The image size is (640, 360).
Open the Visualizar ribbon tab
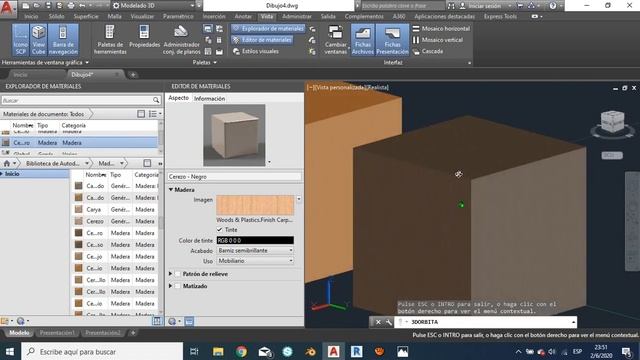tap(142, 17)
